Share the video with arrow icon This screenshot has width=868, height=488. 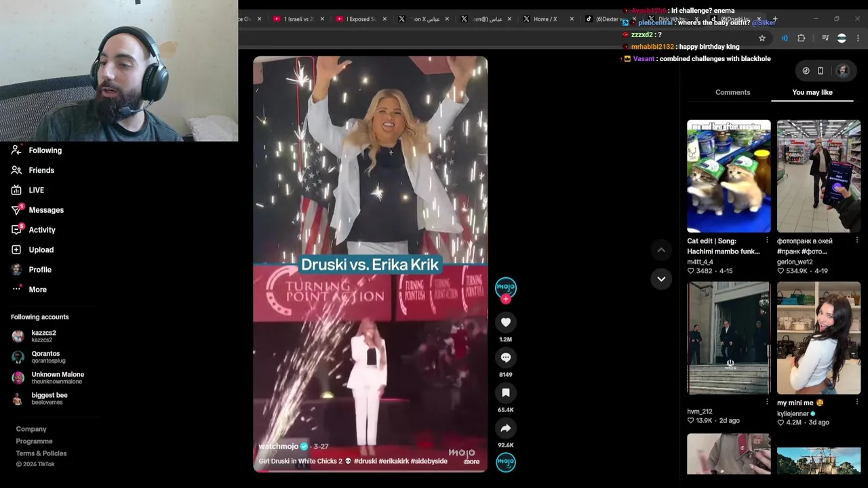506,428
